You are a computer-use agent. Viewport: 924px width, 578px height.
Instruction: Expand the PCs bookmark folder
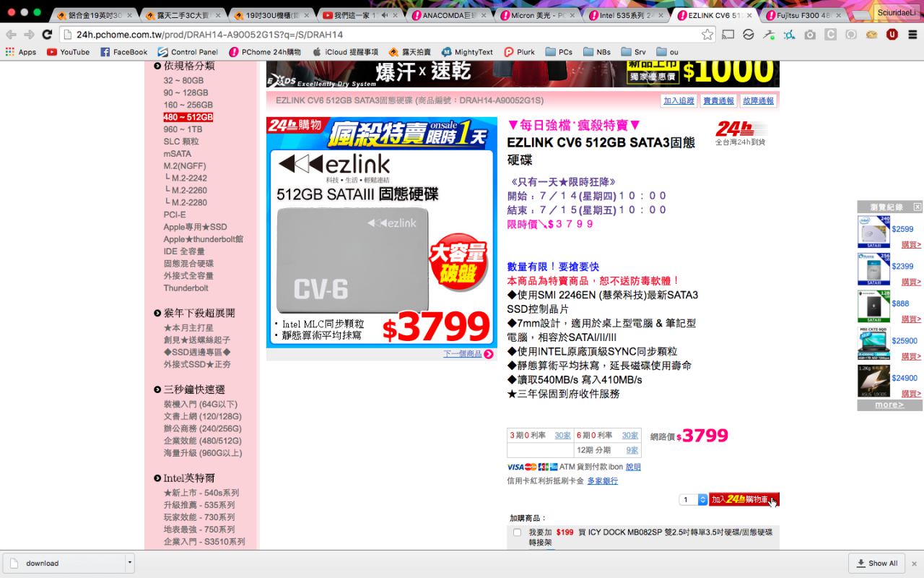(x=559, y=52)
